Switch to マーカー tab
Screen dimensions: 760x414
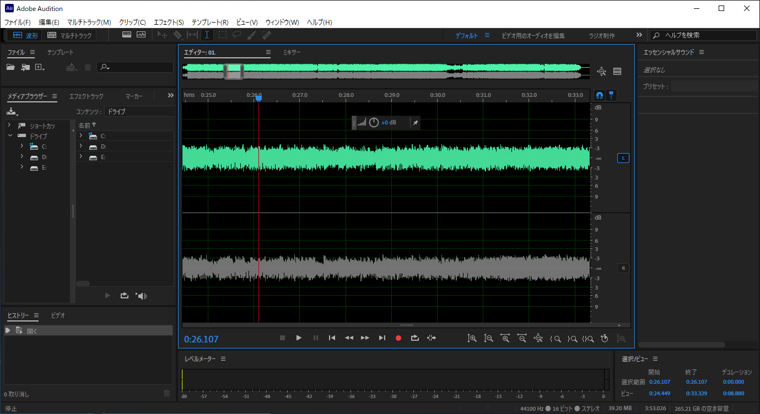coord(134,96)
